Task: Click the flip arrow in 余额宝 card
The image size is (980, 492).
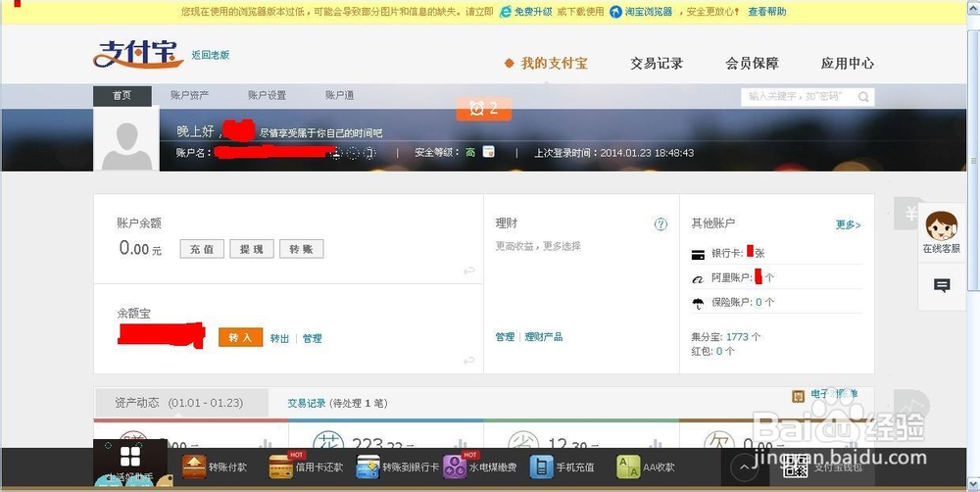Action: point(468,361)
